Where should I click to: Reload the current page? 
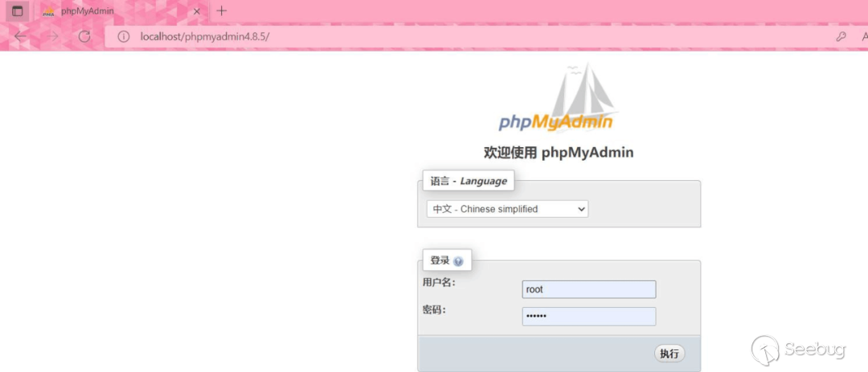[x=84, y=37]
